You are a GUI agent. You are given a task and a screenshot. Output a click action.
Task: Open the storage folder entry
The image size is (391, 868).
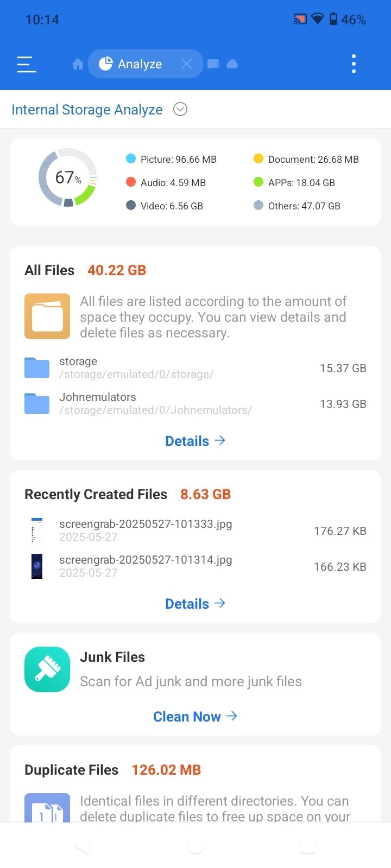195,368
